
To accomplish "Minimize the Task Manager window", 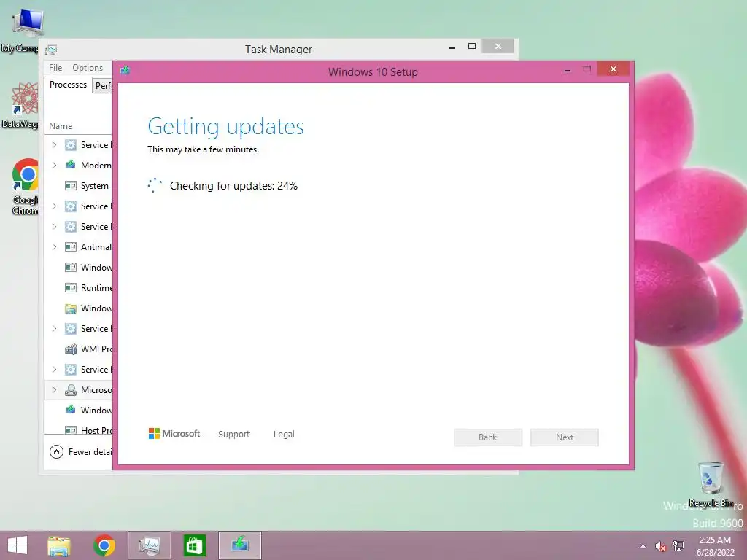I will [452, 47].
